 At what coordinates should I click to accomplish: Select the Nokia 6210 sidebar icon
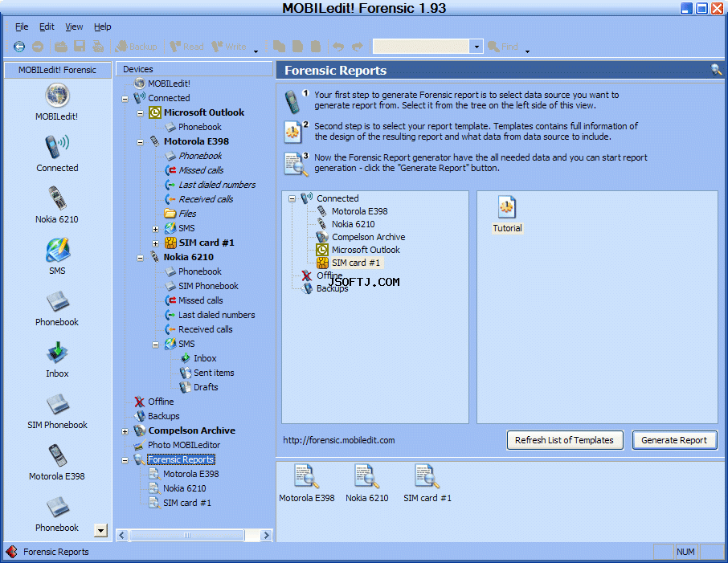point(57,198)
